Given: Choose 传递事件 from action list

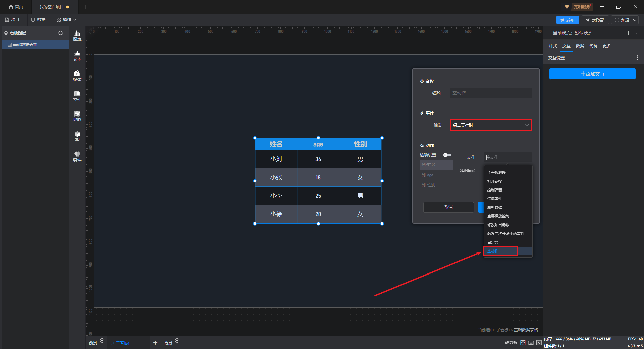Looking at the screenshot, I should point(508,199).
